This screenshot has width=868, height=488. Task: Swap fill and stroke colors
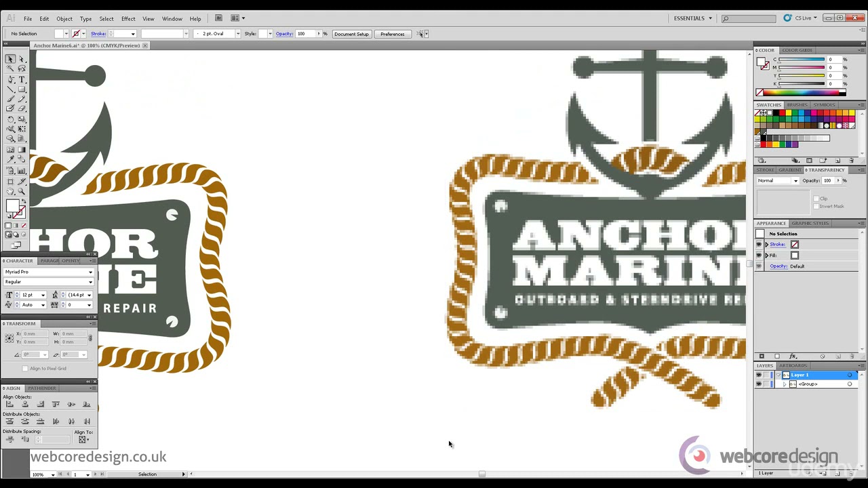point(24,201)
